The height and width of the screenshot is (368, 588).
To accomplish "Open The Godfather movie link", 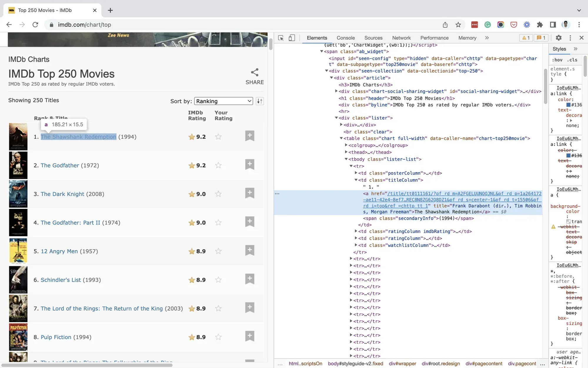I will point(60,165).
